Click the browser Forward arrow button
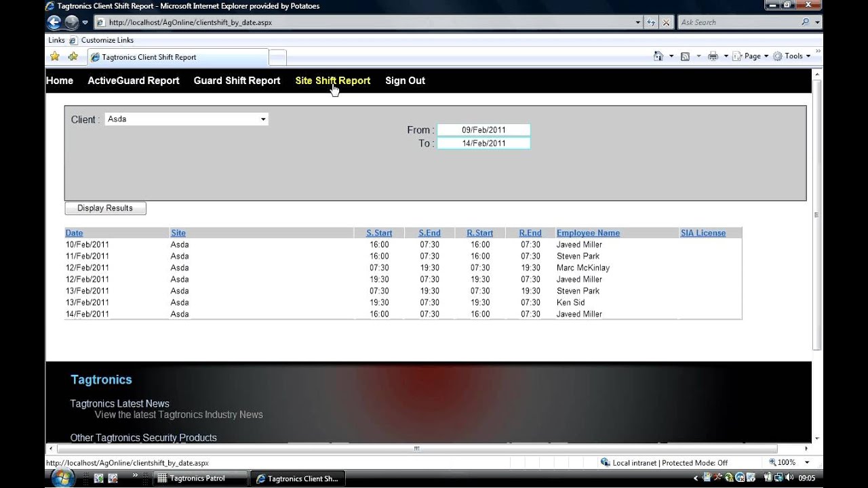This screenshot has width=868, height=488. [72, 22]
